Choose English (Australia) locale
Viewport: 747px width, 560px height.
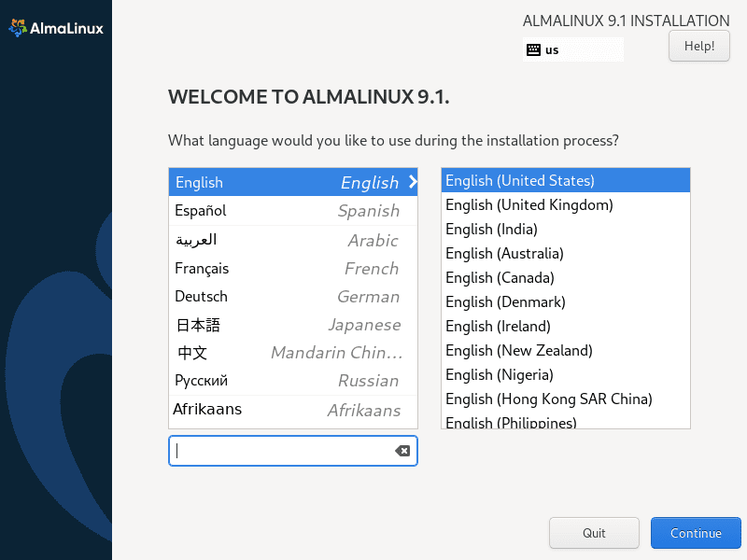pyautogui.click(x=566, y=253)
